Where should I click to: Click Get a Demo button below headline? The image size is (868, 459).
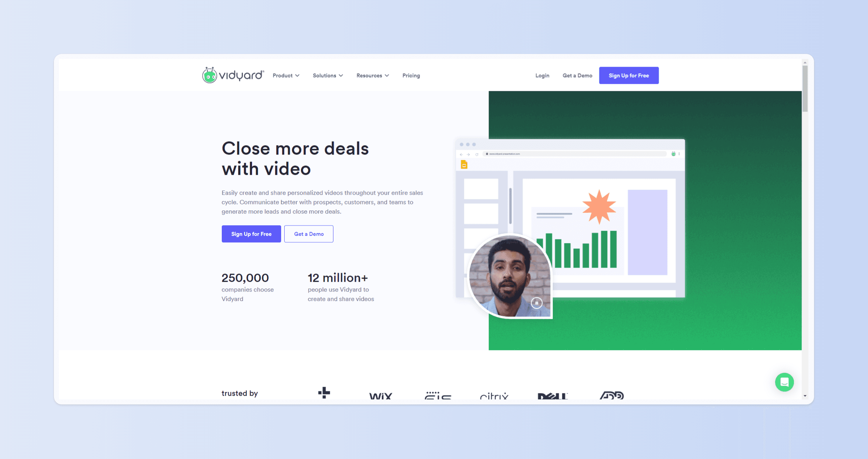308,233
